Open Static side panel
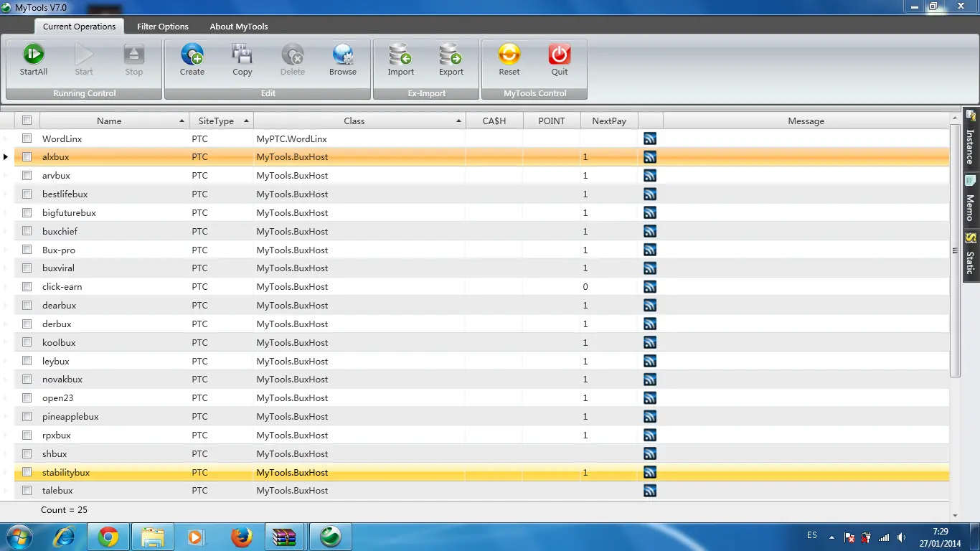980x551 pixels. (x=971, y=255)
